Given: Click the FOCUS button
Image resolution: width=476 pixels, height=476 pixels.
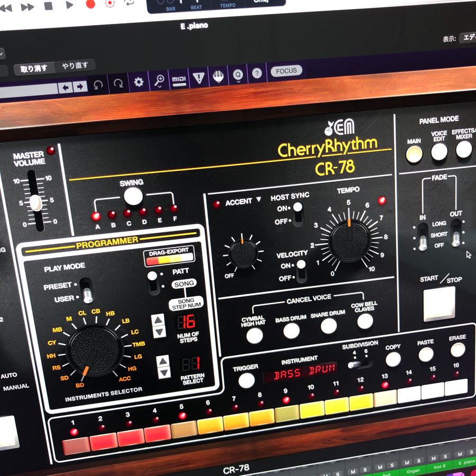Looking at the screenshot, I should tap(286, 71).
